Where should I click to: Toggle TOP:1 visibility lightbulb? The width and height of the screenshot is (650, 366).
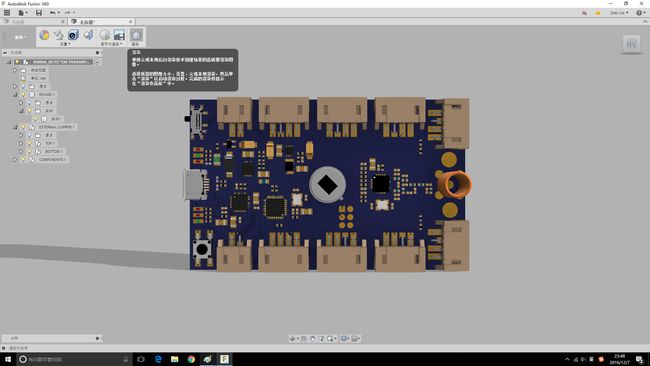[x=29, y=143]
